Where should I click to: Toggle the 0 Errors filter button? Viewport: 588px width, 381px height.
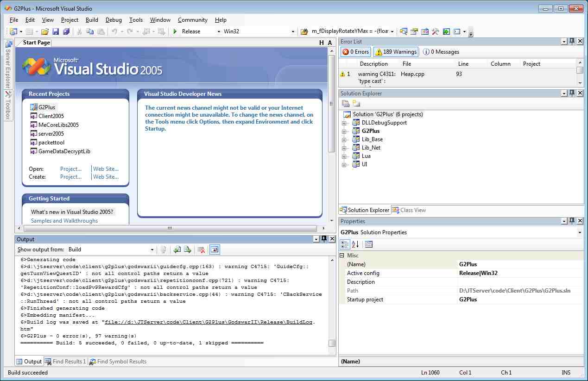pyautogui.click(x=355, y=52)
